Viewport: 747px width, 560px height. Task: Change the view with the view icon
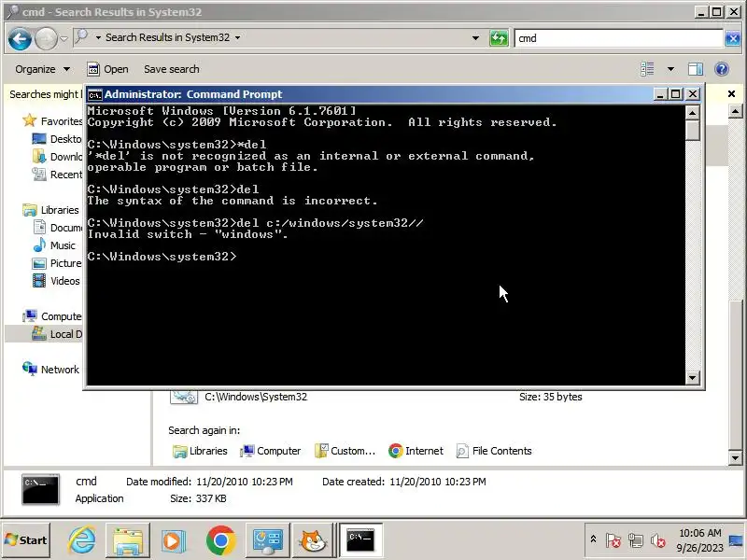point(647,69)
